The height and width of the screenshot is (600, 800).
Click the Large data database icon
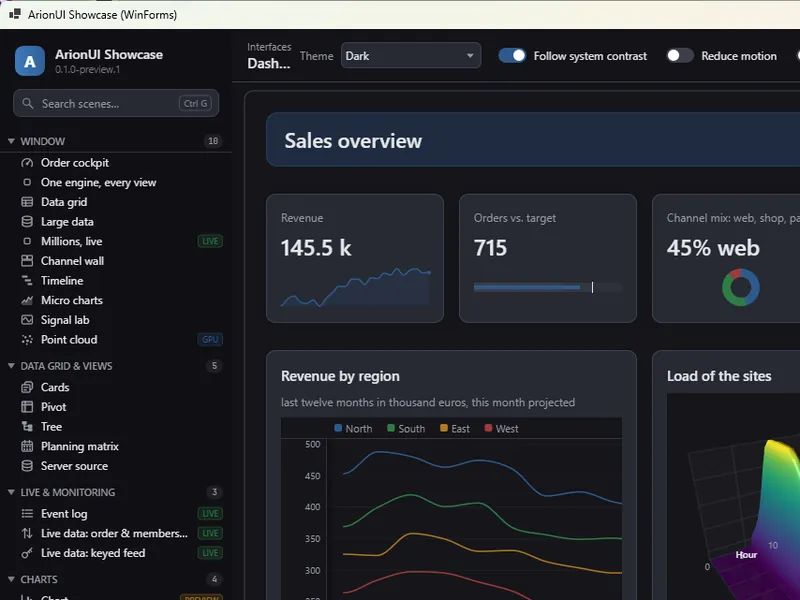[27, 222]
